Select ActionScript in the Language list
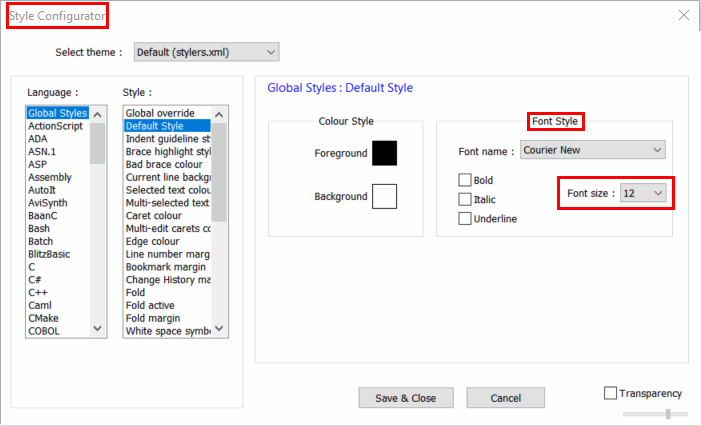The height and width of the screenshot is (426, 701). [x=57, y=126]
